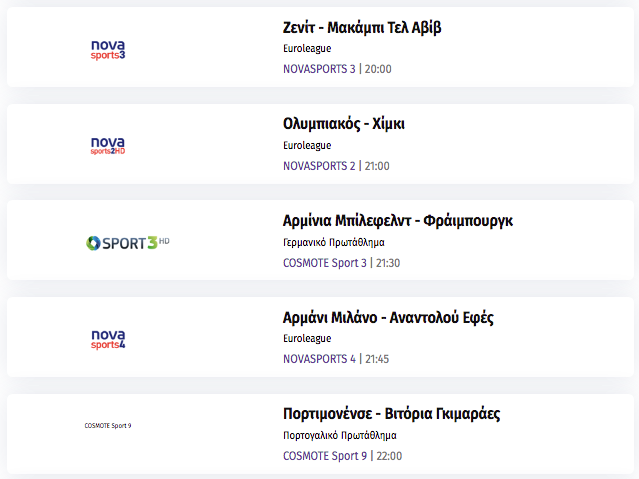Image resolution: width=639 pixels, height=479 pixels.
Task: Click the Nova Sports 4 channel logo
Action: click(x=108, y=340)
